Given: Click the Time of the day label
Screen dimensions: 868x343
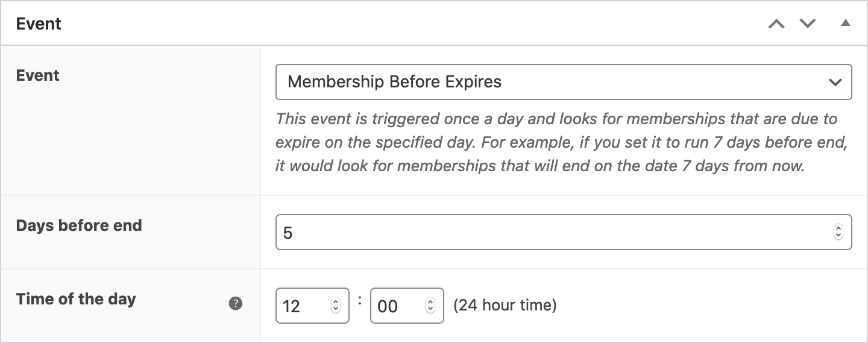Looking at the screenshot, I should pos(76,299).
